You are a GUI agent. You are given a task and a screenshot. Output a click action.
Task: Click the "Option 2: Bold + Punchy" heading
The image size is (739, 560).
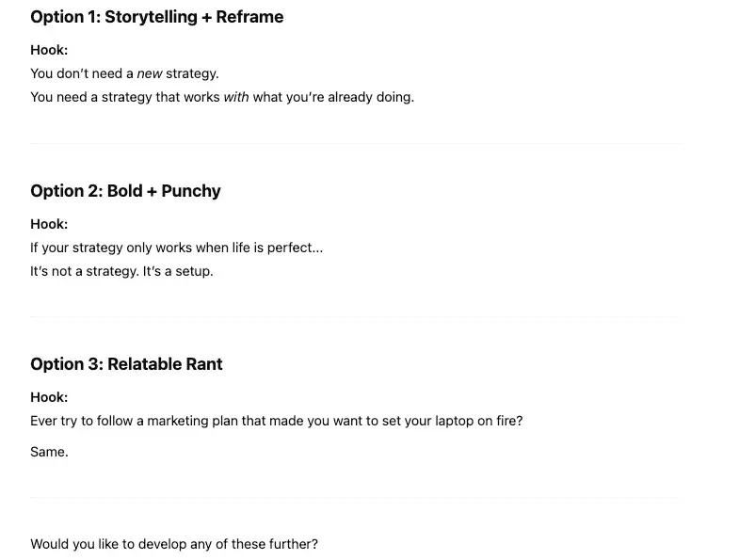pyautogui.click(x=125, y=191)
